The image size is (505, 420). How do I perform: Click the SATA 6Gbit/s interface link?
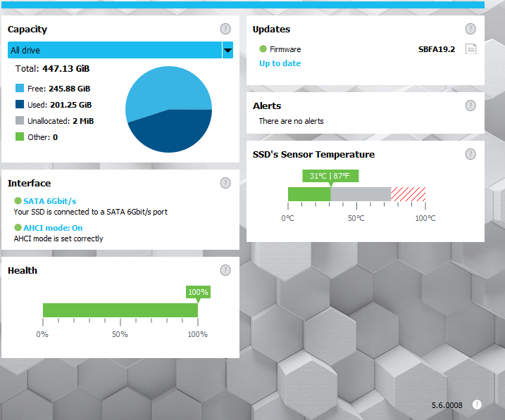[49, 201]
